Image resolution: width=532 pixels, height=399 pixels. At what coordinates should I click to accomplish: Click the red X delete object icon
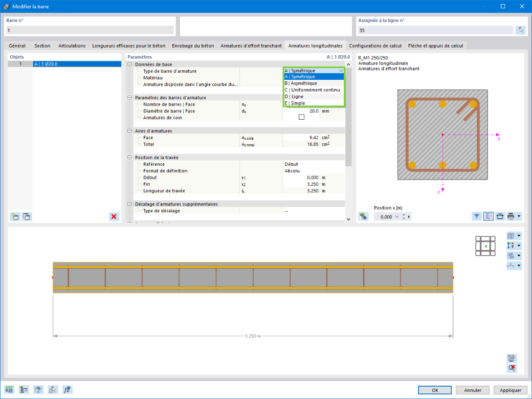(x=114, y=216)
